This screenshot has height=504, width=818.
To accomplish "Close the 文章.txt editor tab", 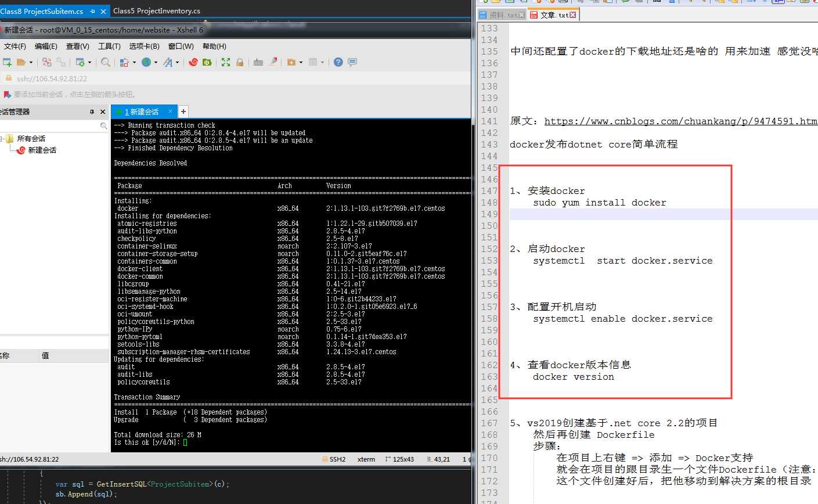I will (x=573, y=15).
